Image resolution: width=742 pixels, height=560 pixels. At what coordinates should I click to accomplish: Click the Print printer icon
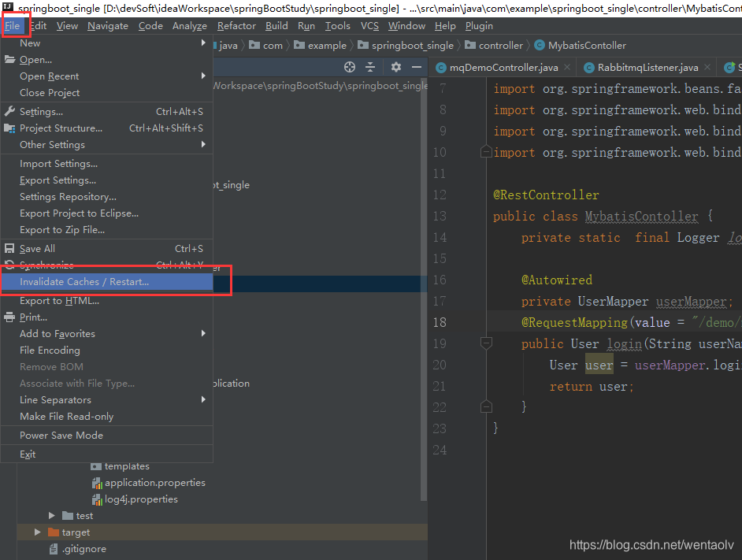(x=9, y=317)
